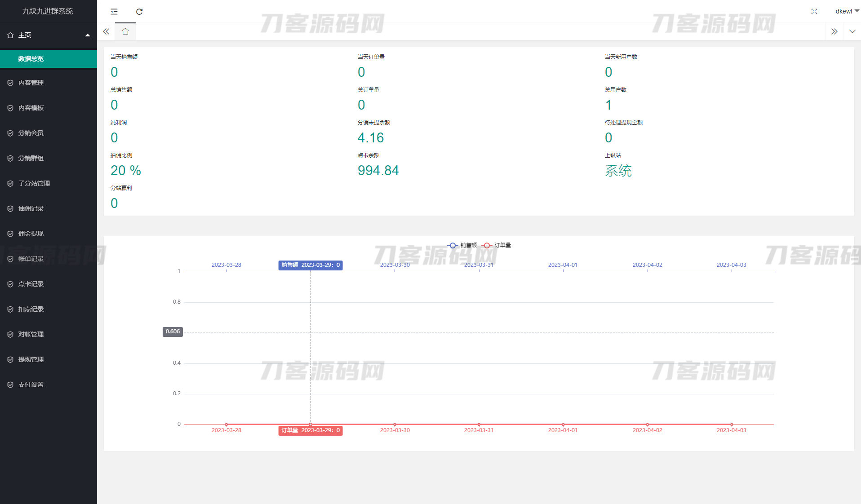Image resolution: width=861 pixels, height=504 pixels.
Task: Enter fullscreen mode via the expand icon
Action: tap(814, 12)
